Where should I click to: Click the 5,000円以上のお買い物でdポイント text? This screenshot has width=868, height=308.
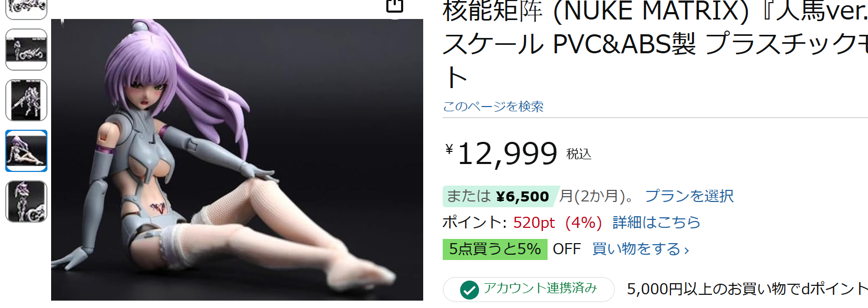tap(747, 289)
